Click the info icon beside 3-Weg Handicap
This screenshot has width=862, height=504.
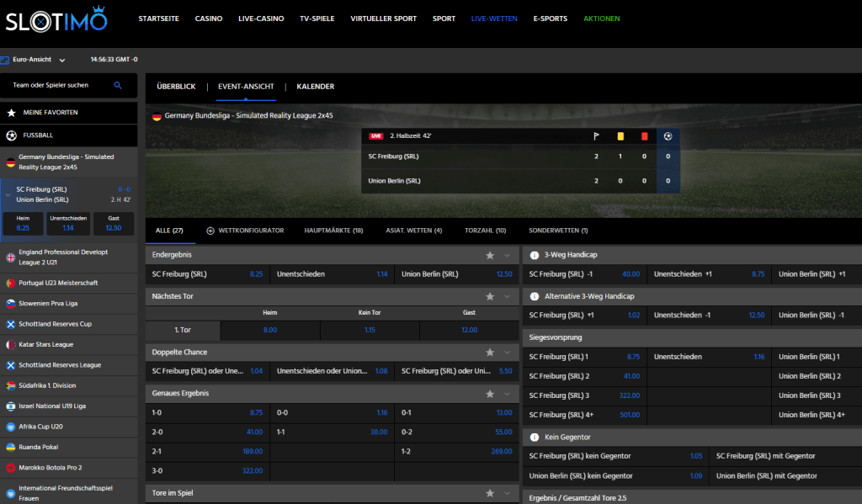tap(534, 255)
